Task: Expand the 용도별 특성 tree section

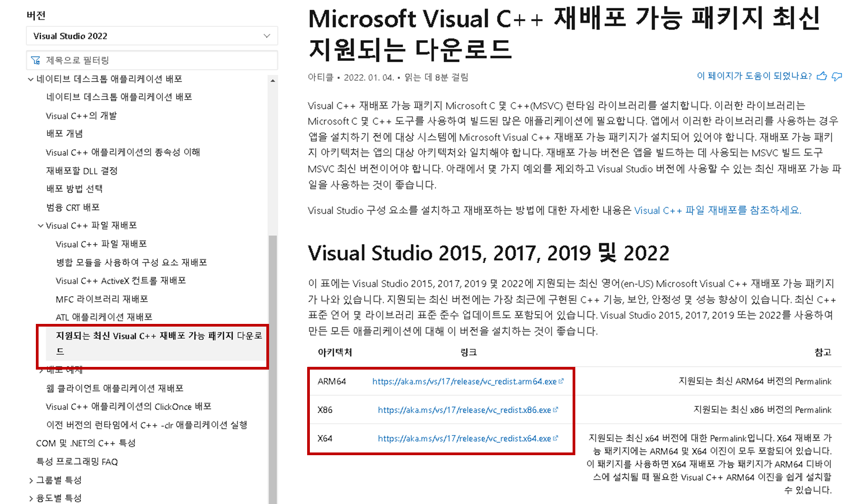Action: (x=30, y=498)
